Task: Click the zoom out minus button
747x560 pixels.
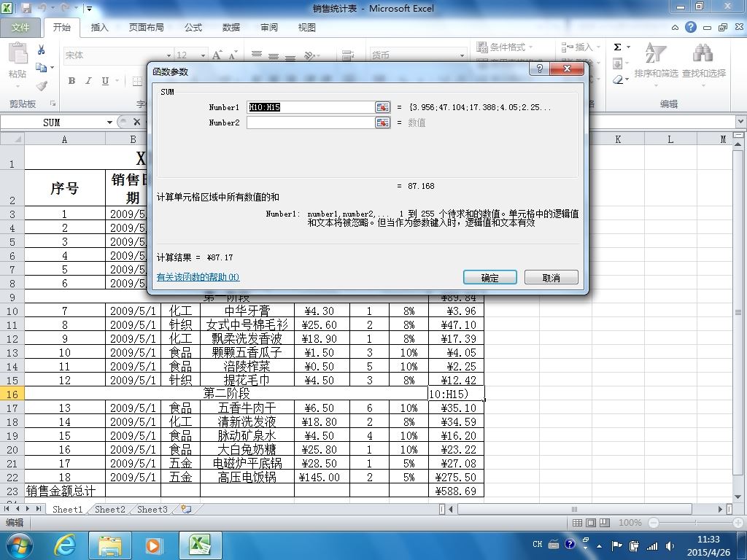Action: pos(654,523)
